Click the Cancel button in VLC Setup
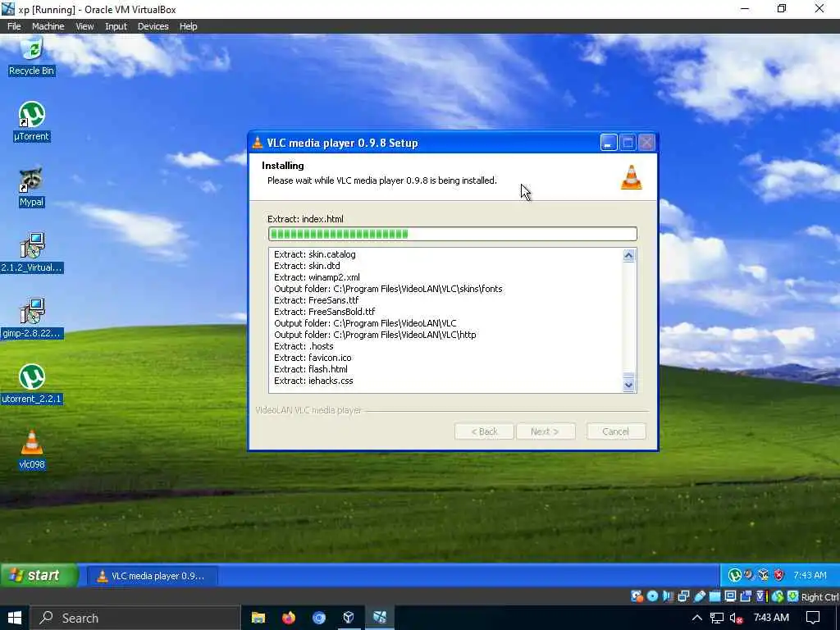 click(615, 431)
